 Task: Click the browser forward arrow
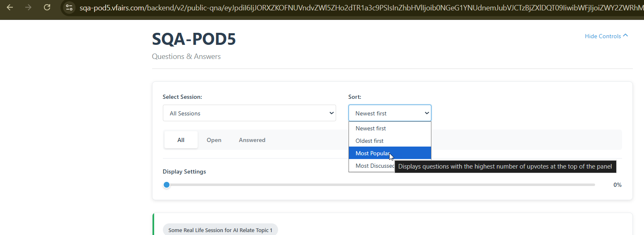[28, 7]
